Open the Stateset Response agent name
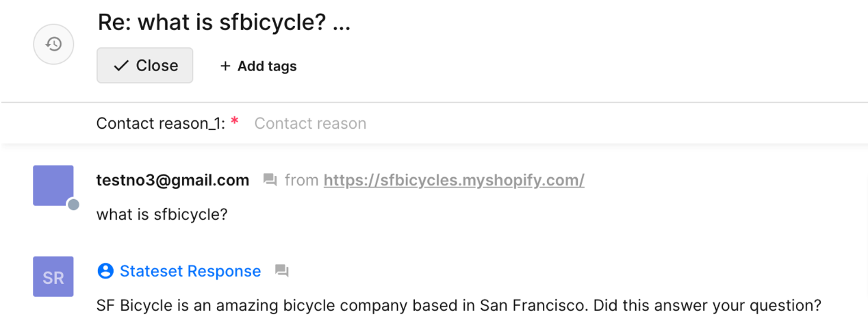 pos(190,271)
